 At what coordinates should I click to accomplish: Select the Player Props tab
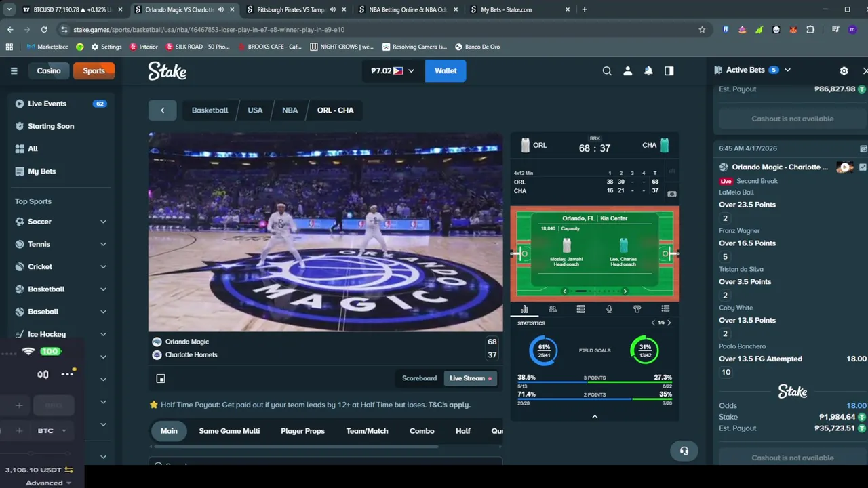[302, 431]
